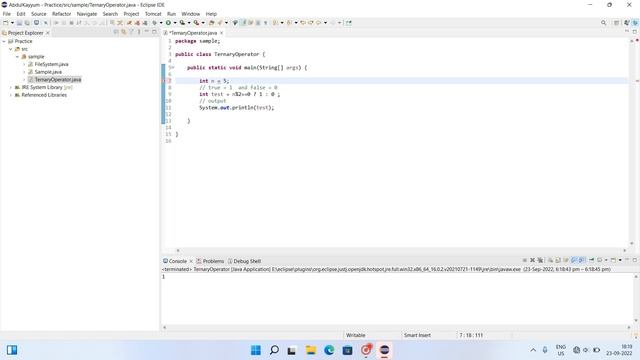Open the Window menu
Viewport: 640px width, 360px height.
[191, 14]
